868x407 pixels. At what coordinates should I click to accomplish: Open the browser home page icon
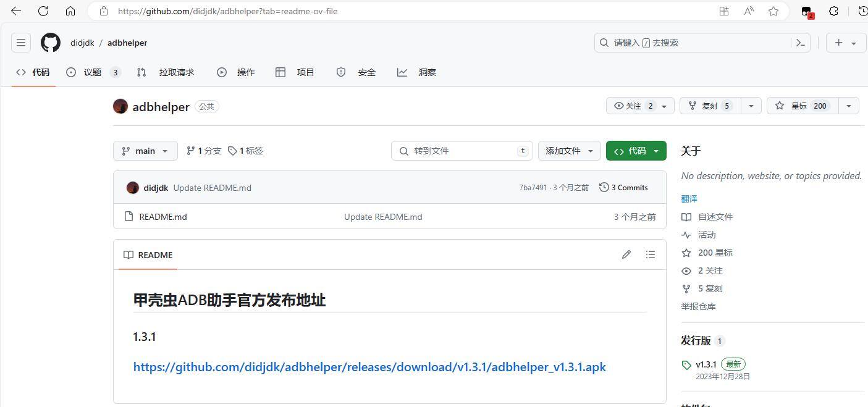coord(70,11)
